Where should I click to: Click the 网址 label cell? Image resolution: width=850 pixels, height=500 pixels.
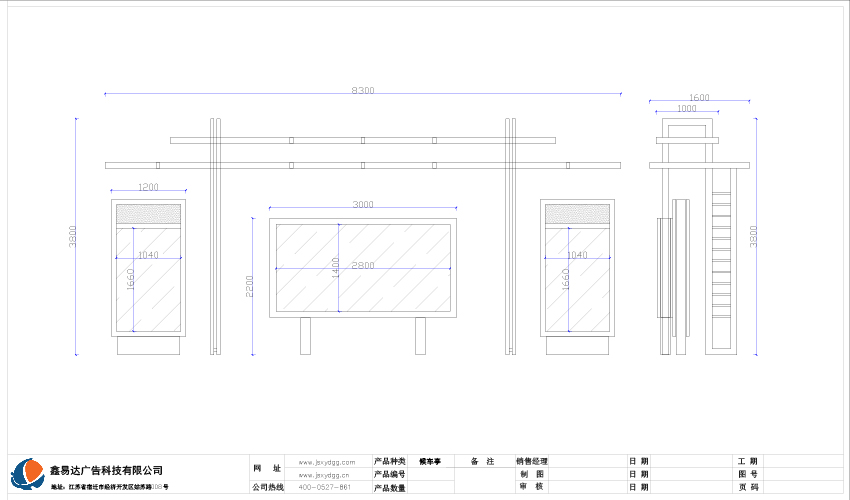(267, 468)
